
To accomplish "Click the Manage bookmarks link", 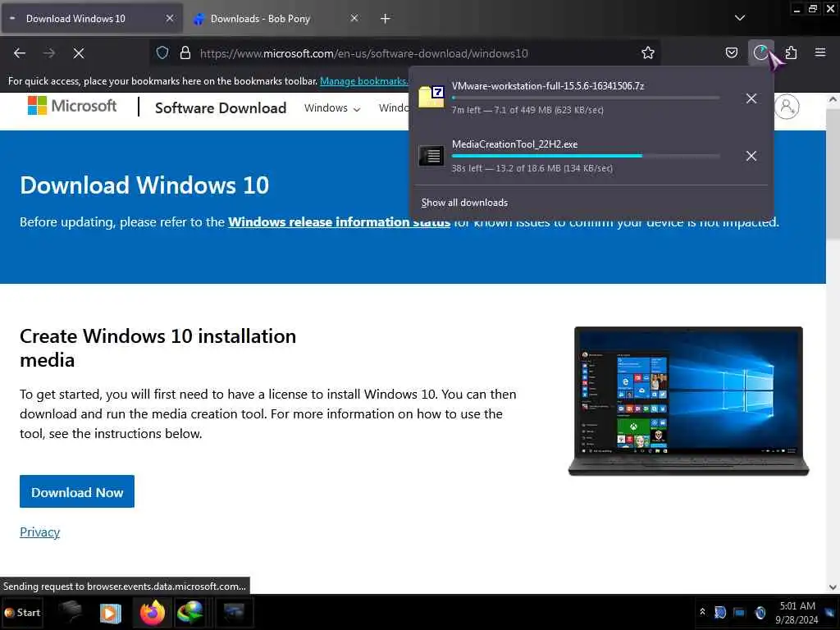I will 363,81.
